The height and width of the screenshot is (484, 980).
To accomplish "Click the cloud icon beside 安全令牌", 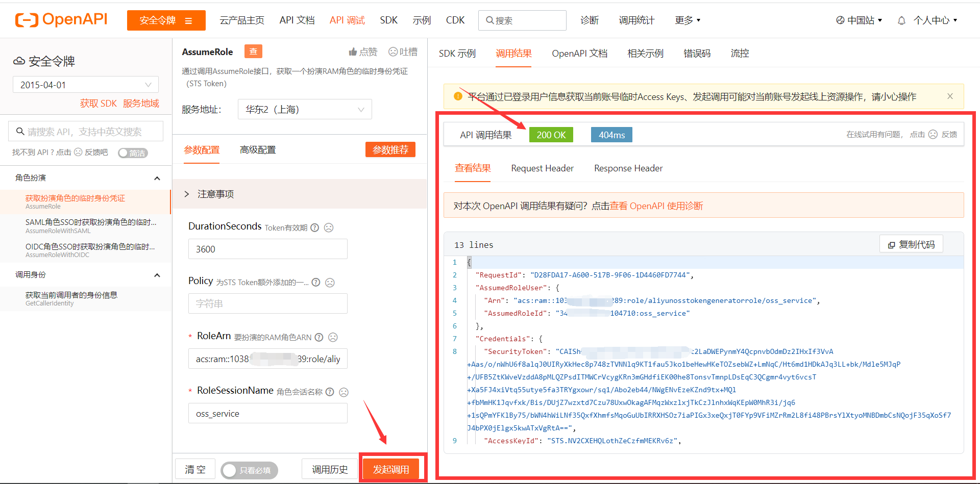I will (19, 61).
